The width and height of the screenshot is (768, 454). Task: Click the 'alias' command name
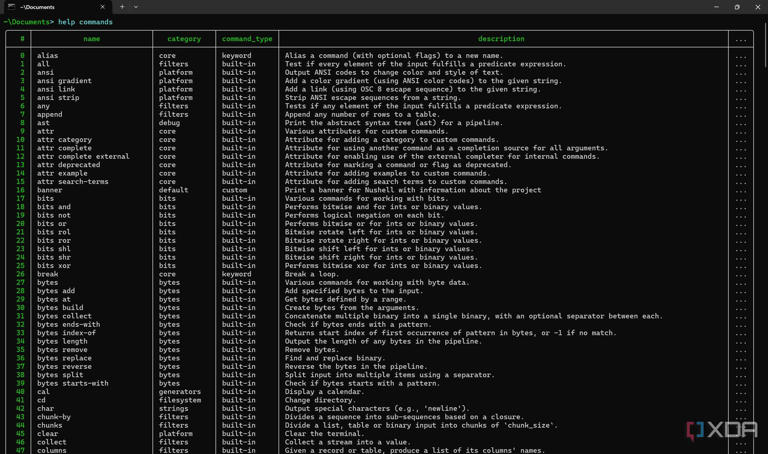[48, 56]
